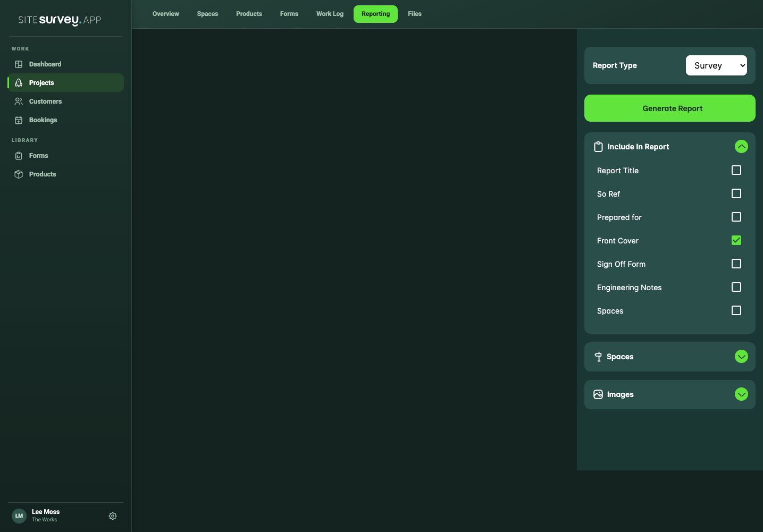Screen dimensions: 763x532
Task: Click the Forms clipboard icon in sidebar
Action: click(19, 156)
